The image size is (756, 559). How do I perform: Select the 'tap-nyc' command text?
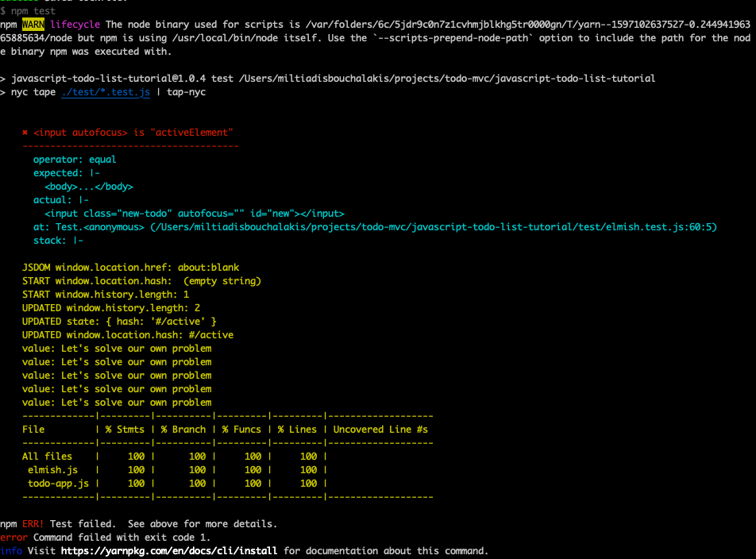186,92
